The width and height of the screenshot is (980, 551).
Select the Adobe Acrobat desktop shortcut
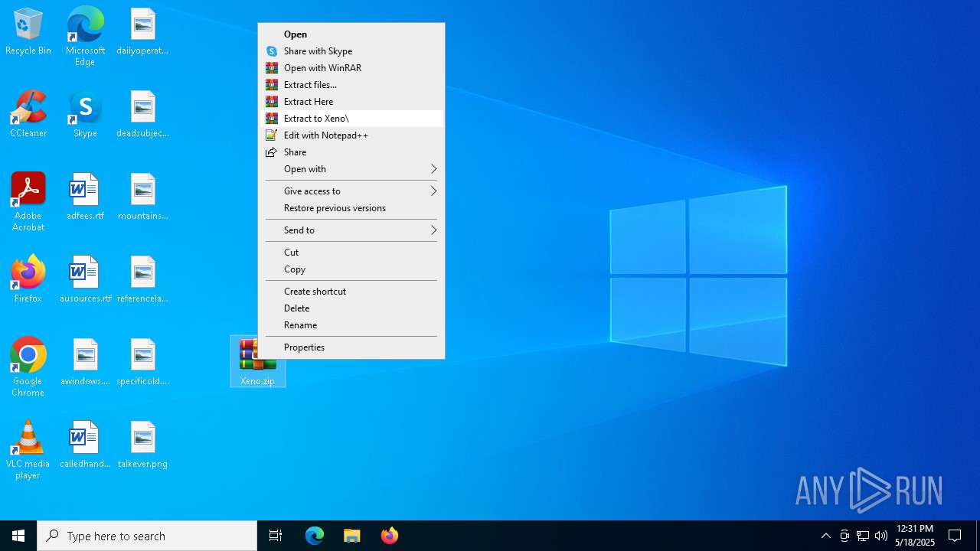(x=28, y=202)
